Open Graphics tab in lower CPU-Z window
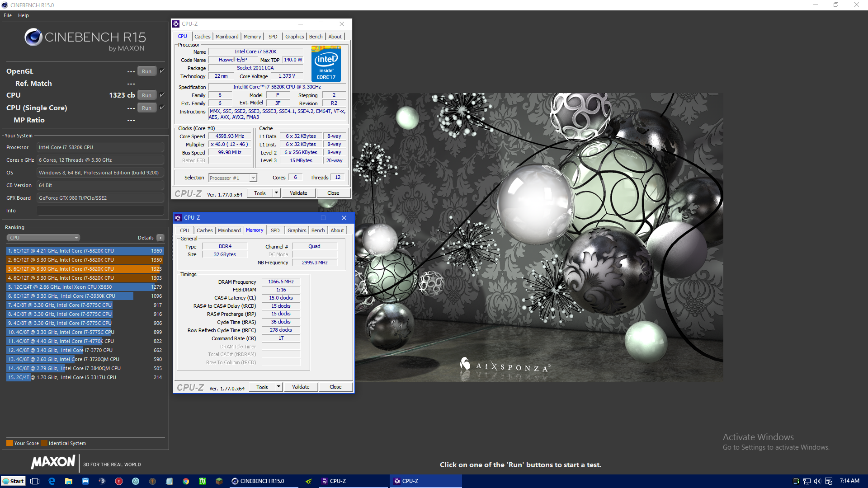868x488 pixels. click(297, 230)
